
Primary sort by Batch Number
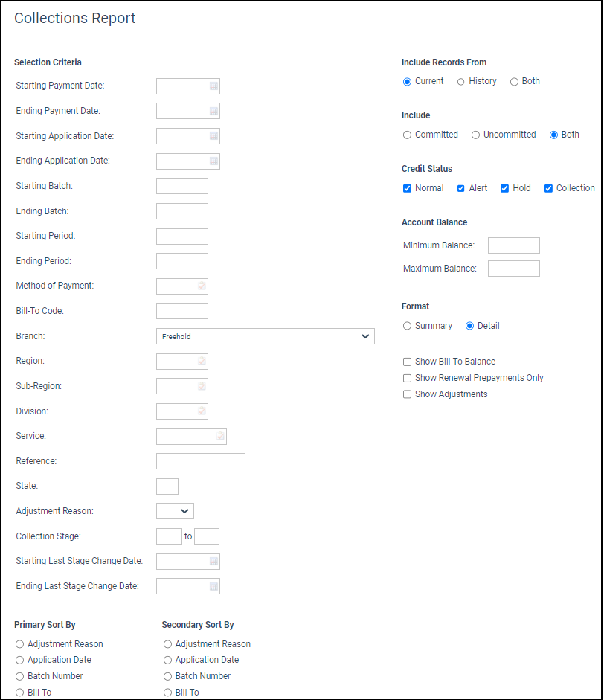[19, 676]
